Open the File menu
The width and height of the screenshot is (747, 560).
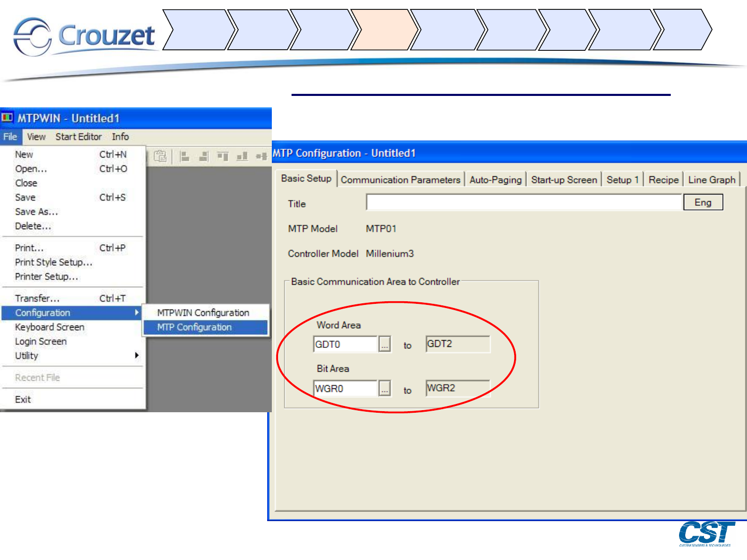click(x=10, y=137)
